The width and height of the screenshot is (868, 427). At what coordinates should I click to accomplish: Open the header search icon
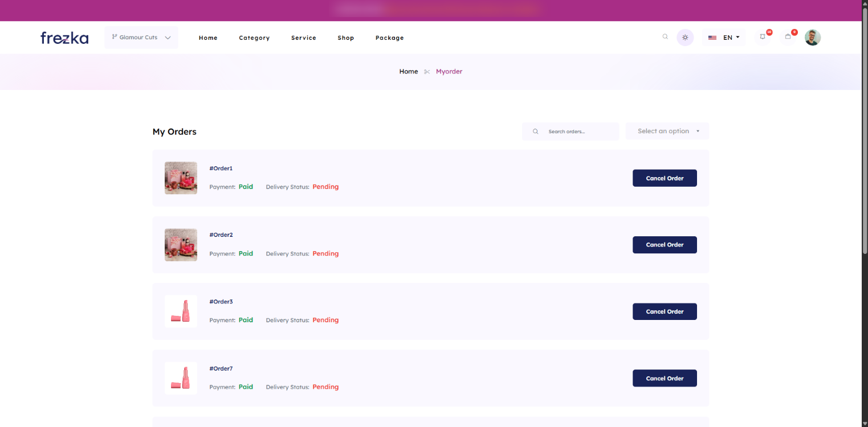tap(665, 37)
